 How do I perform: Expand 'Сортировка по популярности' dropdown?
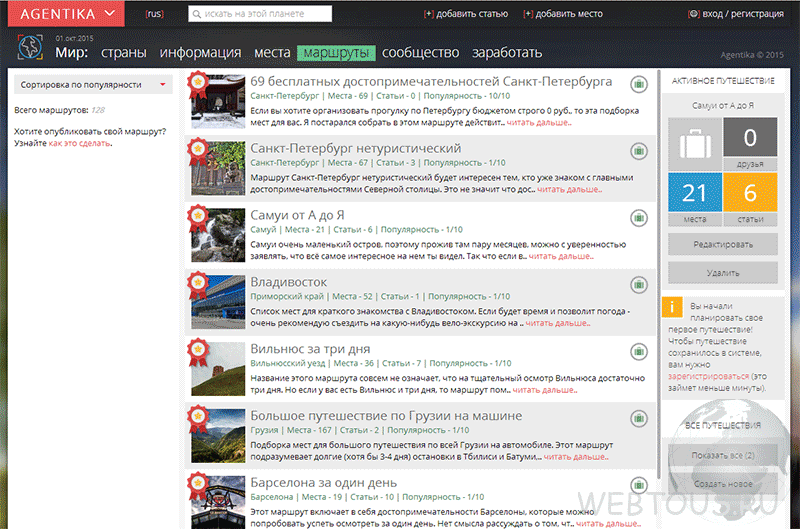(93, 85)
